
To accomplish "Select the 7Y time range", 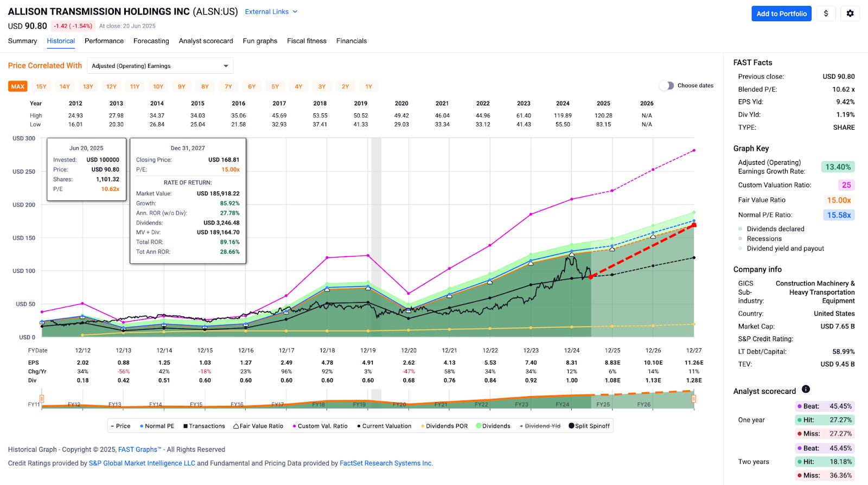I will (228, 86).
